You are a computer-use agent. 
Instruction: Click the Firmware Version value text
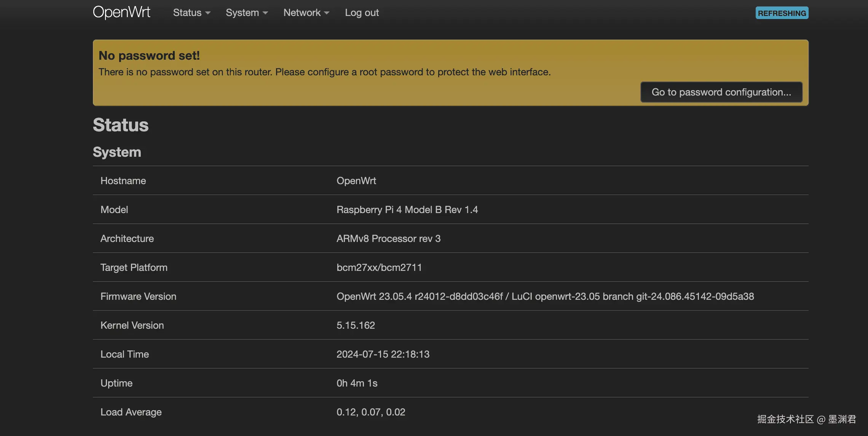coord(545,296)
